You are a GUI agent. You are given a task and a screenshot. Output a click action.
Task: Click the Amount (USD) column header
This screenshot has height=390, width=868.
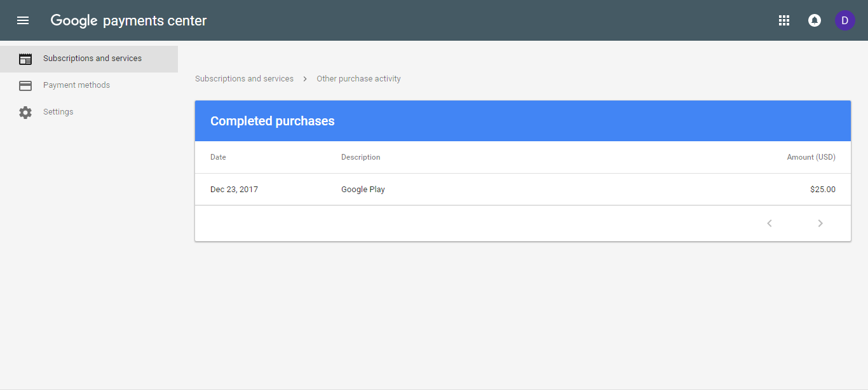point(811,157)
